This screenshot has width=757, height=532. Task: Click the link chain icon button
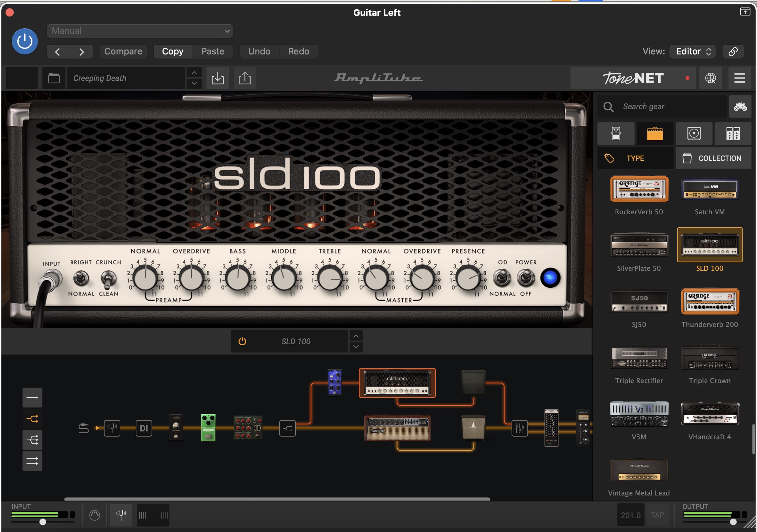(x=733, y=51)
